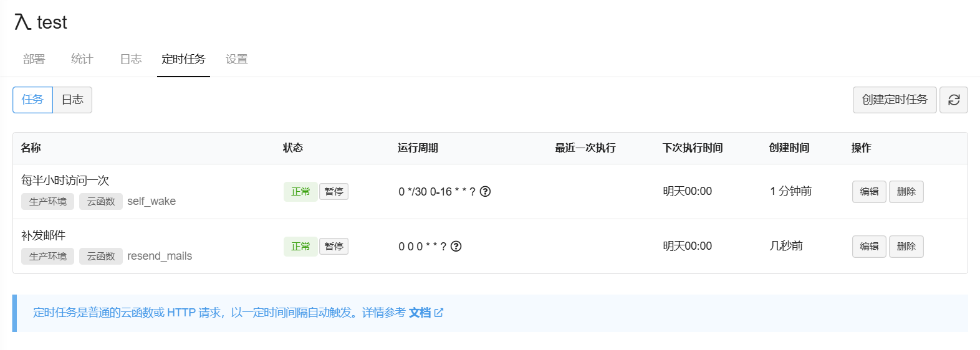The width and height of the screenshot is (980, 350).
Task: Open cron help icon for resend_mails schedule
Action: [x=456, y=246]
